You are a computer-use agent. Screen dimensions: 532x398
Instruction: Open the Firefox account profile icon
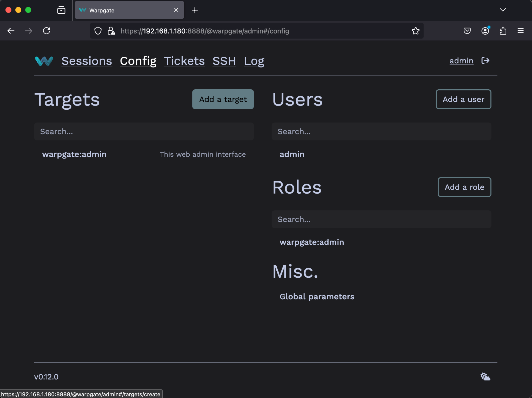pyautogui.click(x=485, y=31)
